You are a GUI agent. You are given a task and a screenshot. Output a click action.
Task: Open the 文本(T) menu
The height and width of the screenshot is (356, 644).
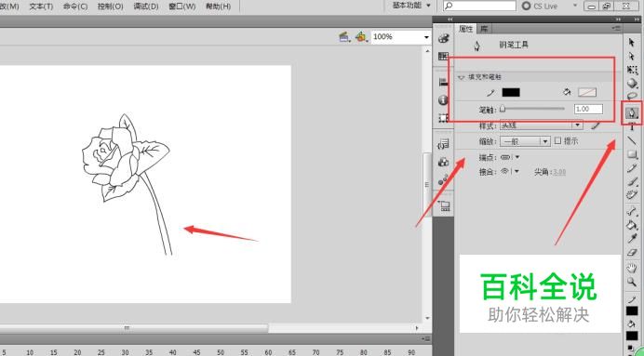point(41,7)
